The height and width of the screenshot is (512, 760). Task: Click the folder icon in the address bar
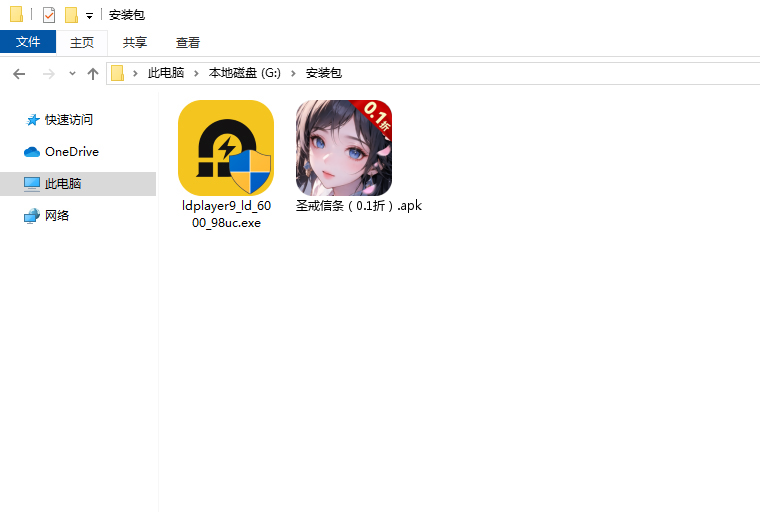(118, 73)
